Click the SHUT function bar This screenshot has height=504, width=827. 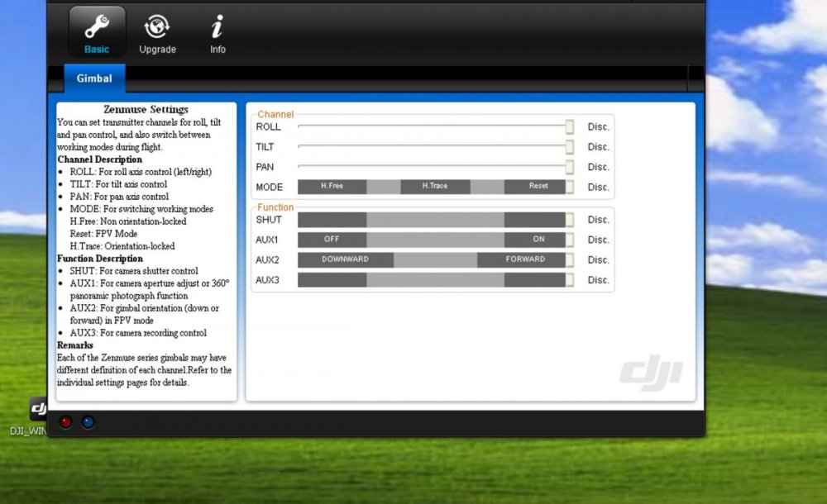[x=432, y=220]
